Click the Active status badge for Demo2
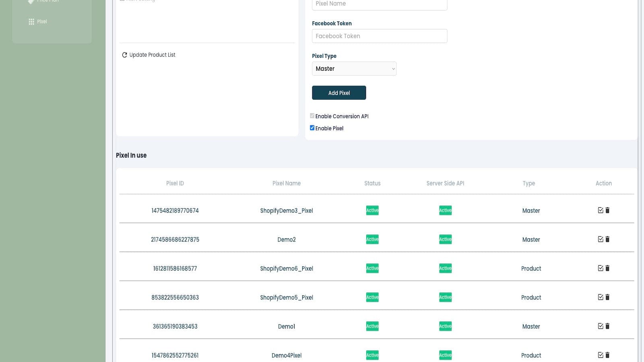This screenshot has width=644, height=362. 372,239
